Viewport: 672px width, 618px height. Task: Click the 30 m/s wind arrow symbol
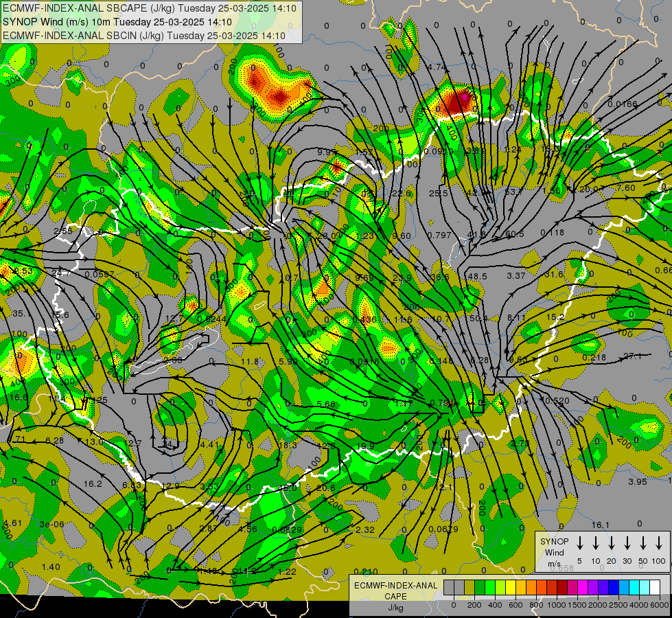[x=627, y=543]
